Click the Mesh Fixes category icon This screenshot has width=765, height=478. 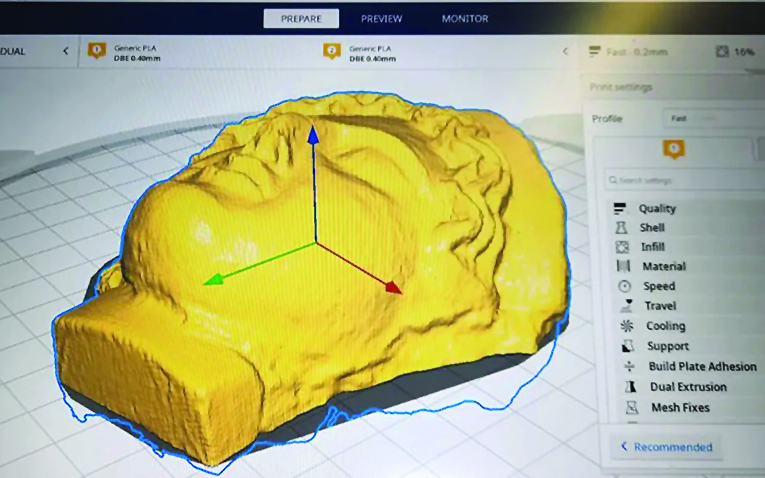(x=632, y=407)
